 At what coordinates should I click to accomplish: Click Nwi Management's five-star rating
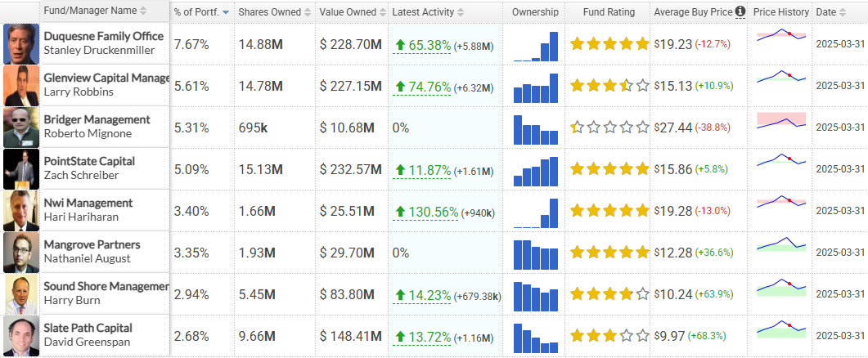click(x=609, y=212)
